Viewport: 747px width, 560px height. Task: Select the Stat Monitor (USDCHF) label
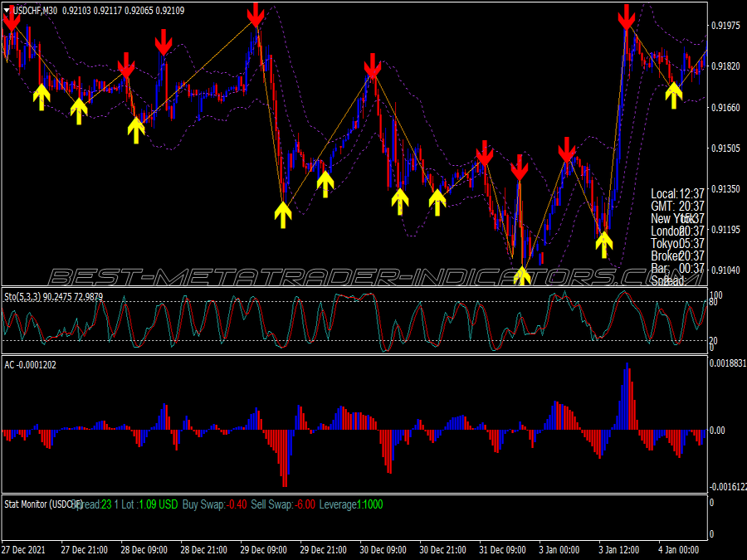43,504
